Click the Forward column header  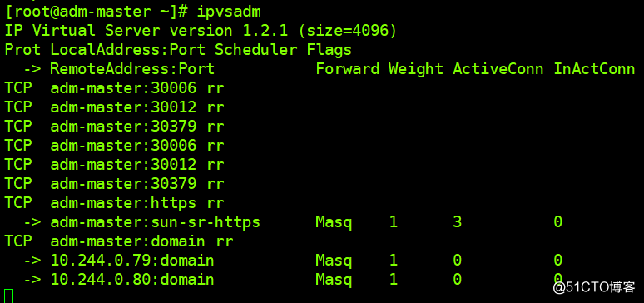pyautogui.click(x=348, y=69)
